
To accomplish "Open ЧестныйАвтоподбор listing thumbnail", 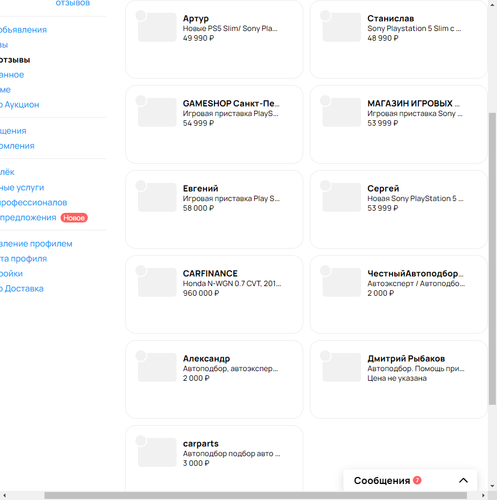I will pos(342,282).
